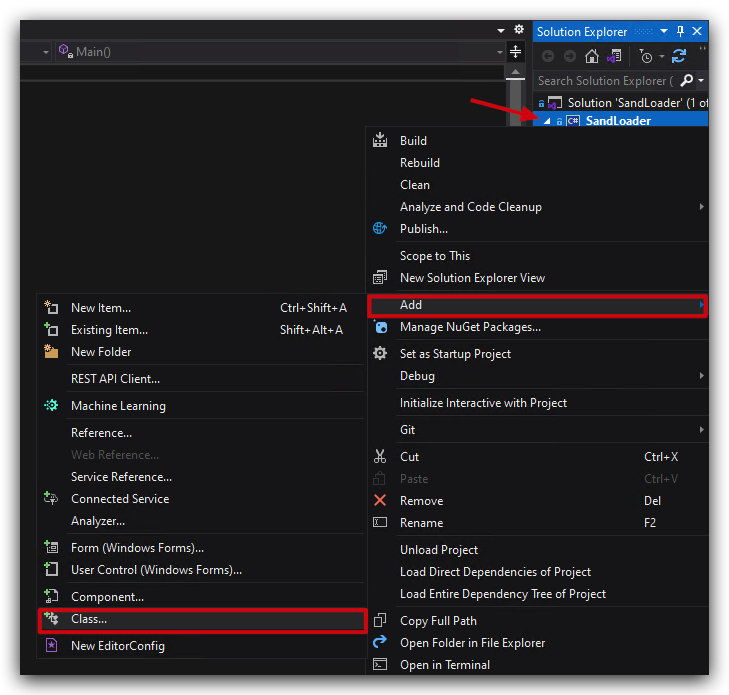The width and height of the screenshot is (729, 695).
Task: Click Reference... in Add submenu
Action: pyautogui.click(x=202, y=433)
